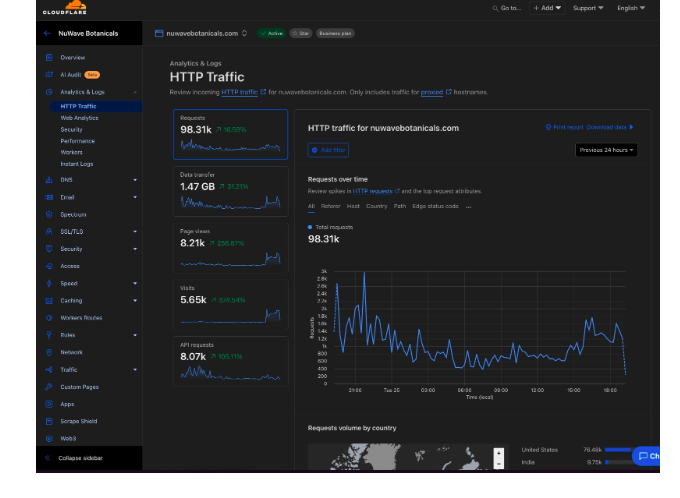Click the AI Audit sidebar icon
The image size is (680, 498).
(49, 75)
